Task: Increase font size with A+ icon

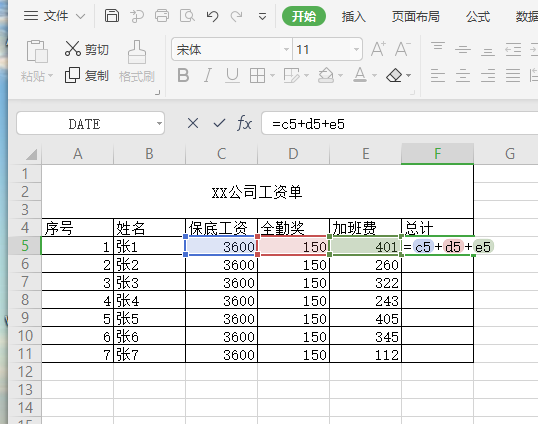Action: pos(378,49)
